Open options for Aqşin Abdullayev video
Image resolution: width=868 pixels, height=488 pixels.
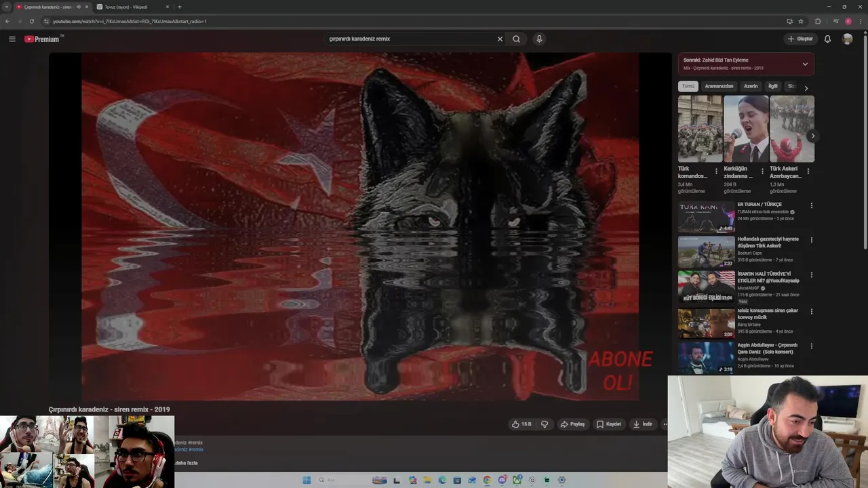(811, 346)
